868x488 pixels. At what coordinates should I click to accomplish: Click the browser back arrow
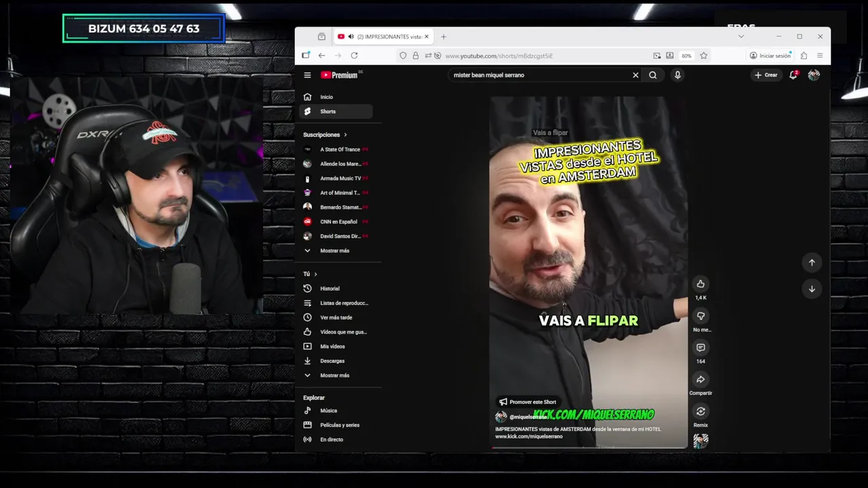321,56
